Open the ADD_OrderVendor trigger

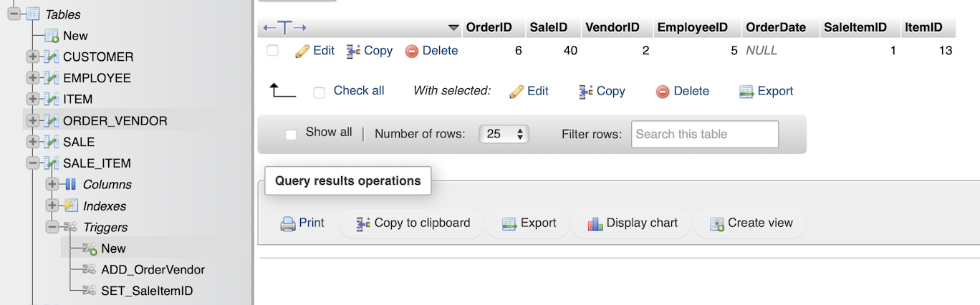point(153,270)
